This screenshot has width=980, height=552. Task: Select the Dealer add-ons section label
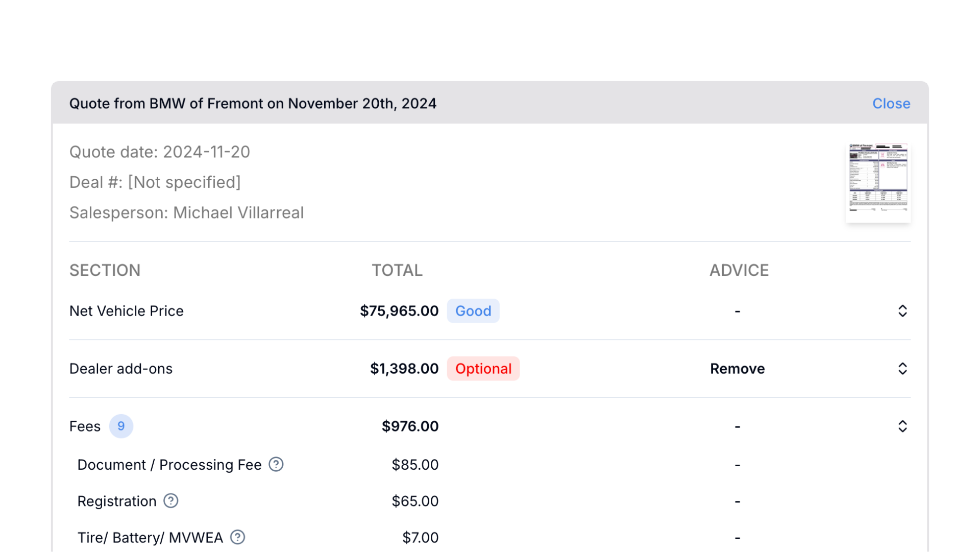[121, 369]
